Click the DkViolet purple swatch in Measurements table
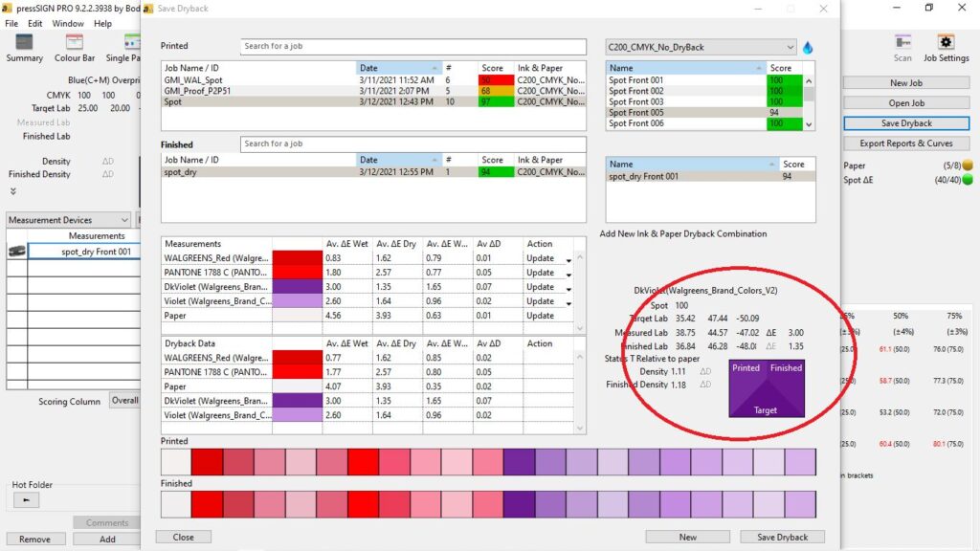 tap(298, 287)
